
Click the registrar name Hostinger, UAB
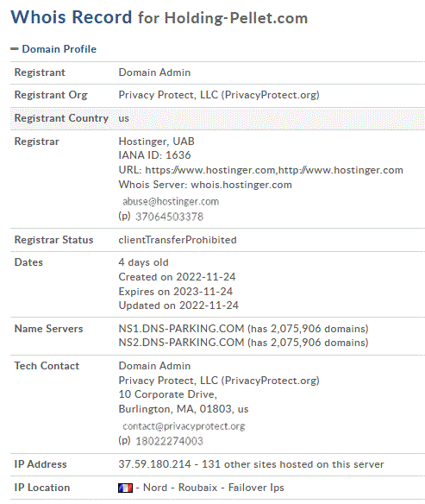point(156,142)
